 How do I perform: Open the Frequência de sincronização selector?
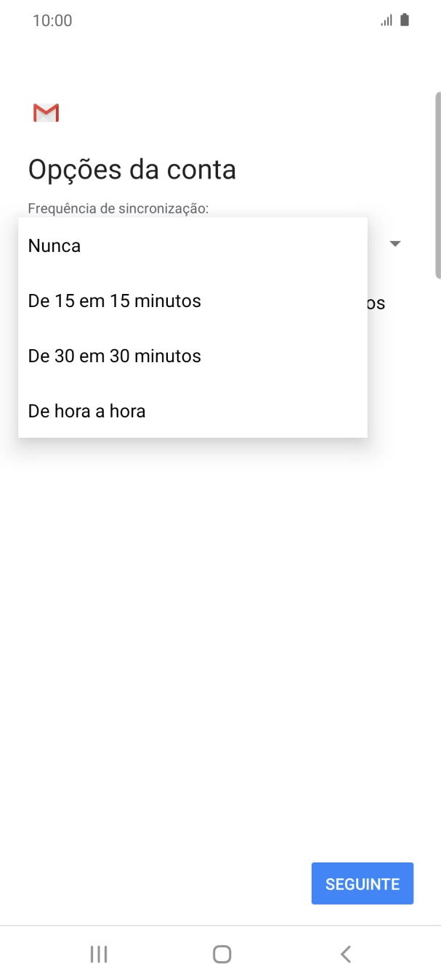pyautogui.click(x=395, y=244)
